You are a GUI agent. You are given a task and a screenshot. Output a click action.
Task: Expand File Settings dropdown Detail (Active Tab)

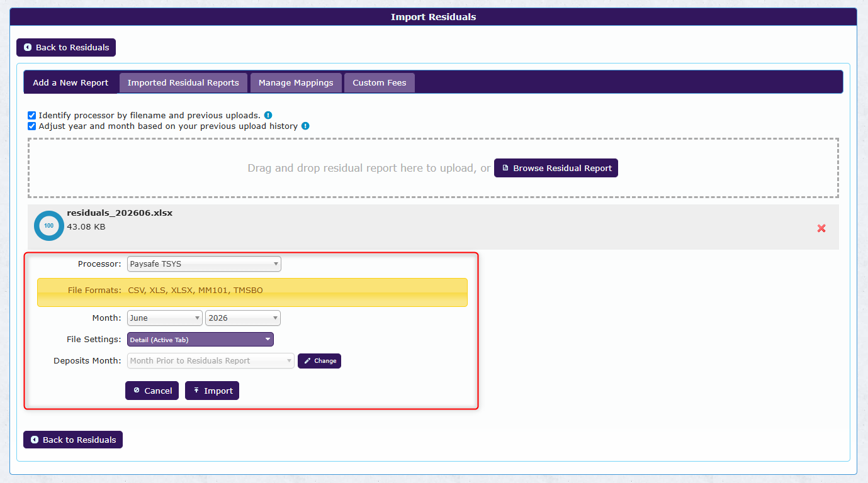click(x=200, y=340)
